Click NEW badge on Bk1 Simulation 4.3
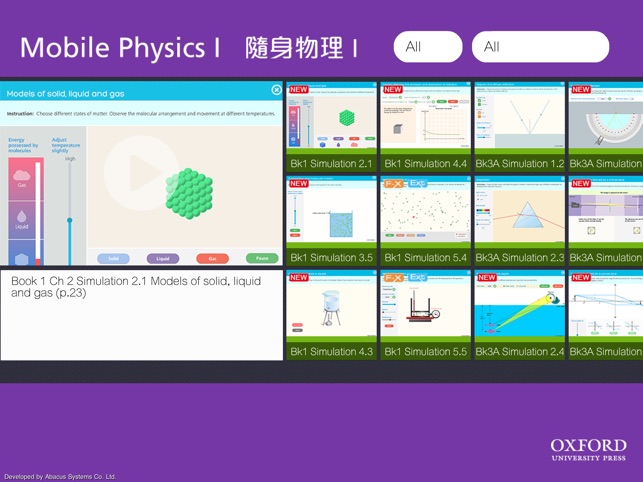 coord(299,277)
